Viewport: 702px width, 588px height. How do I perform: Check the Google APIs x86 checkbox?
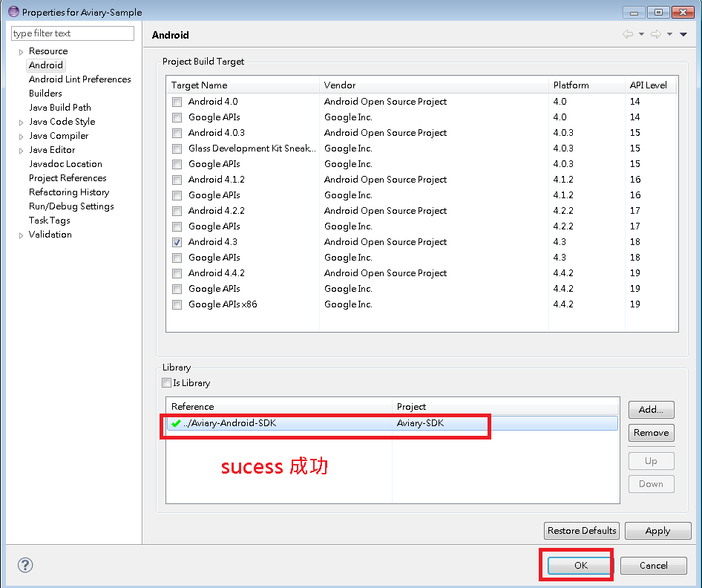[x=177, y=304]
